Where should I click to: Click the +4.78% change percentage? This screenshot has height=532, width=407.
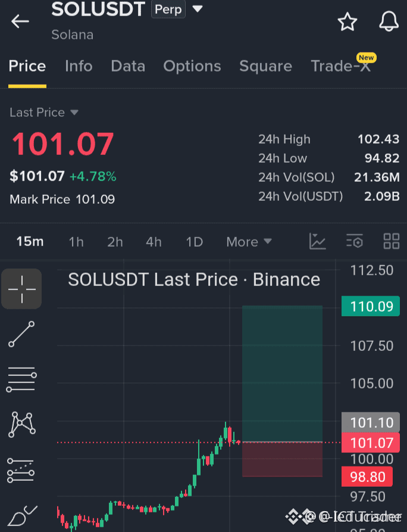[x=93, y=176]
